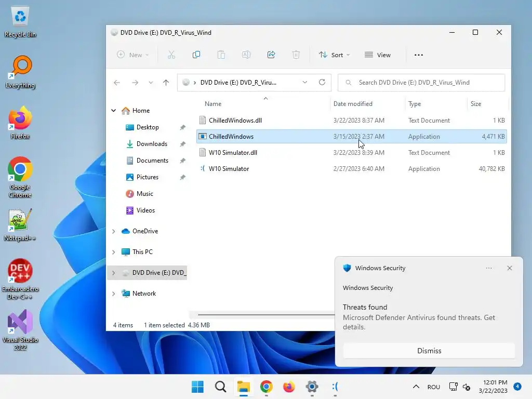Go back with the left arrow

coord(117,83)
